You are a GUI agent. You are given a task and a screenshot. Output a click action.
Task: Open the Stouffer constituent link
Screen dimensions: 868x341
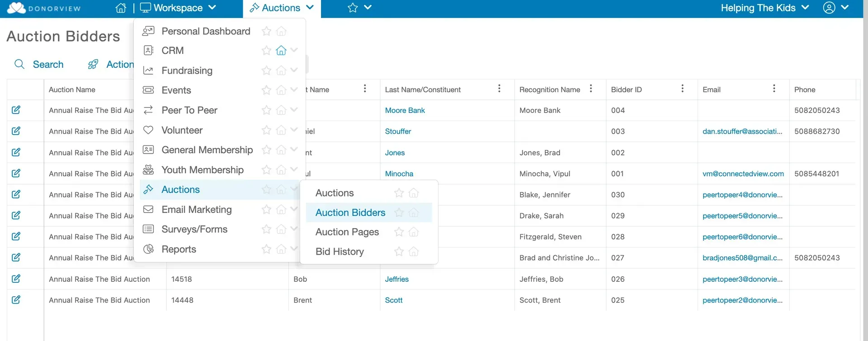point(398,131)
